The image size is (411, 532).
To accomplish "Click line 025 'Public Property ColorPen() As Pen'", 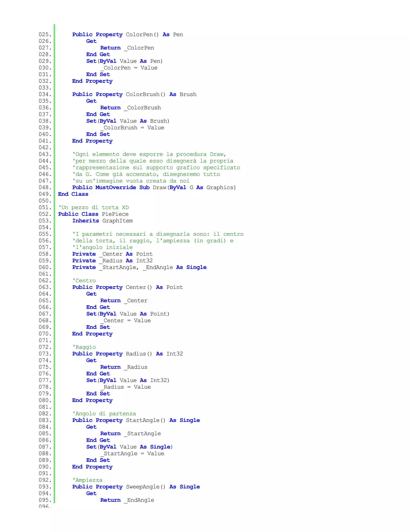I will [128, 35].
